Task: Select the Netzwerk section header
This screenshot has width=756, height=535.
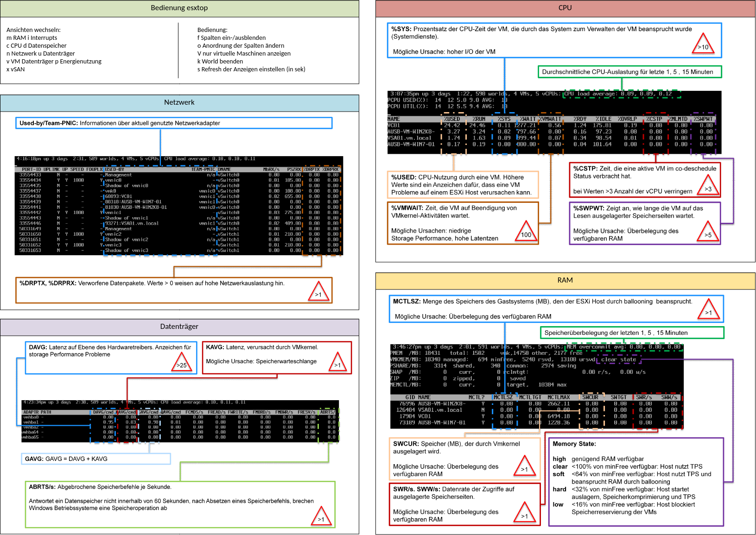Action: (x=179, y=102)
